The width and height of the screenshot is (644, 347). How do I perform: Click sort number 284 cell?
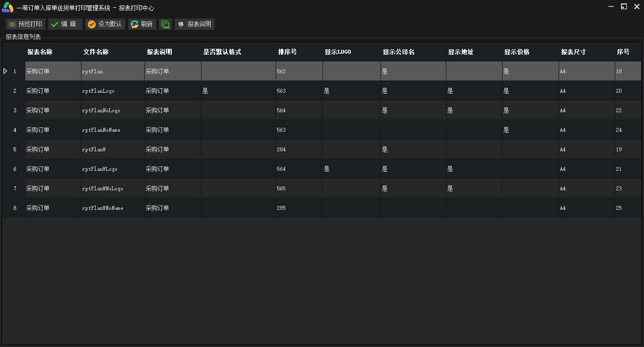pyautogui.click(x=299, y=149)
